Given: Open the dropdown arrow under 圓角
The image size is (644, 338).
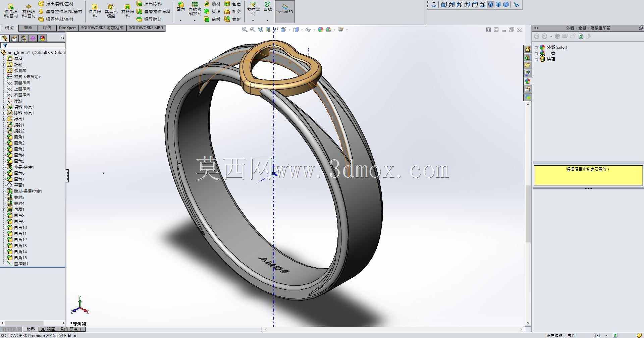Looking at the screenshot, I should (x=181, y=20).
